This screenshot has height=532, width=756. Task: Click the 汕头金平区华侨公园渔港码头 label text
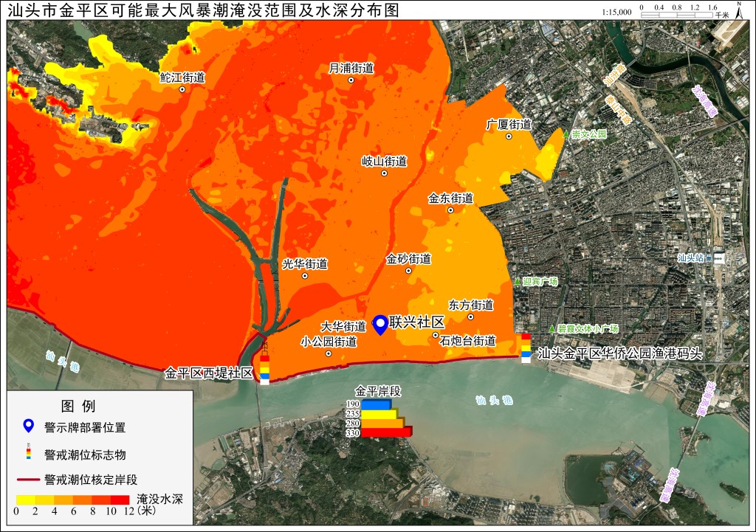[619, 353]
